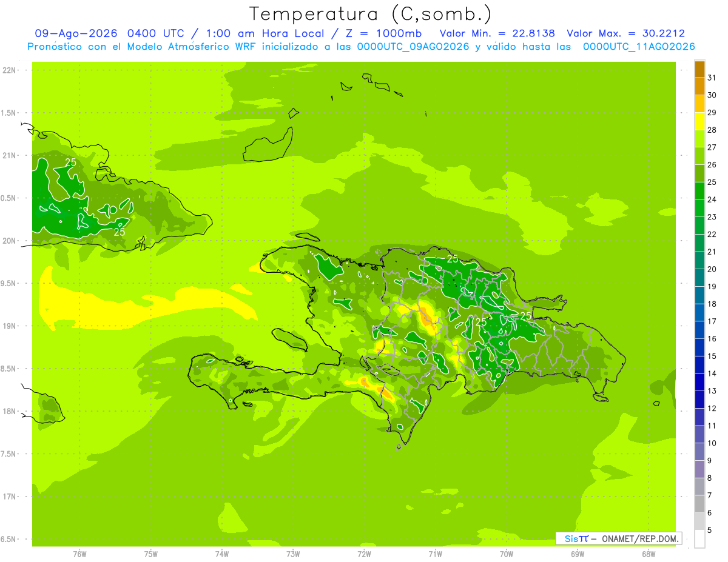Click the 18N latitude axis label
The height and width of the screenshot is (562, 728).
coord(9,411)
